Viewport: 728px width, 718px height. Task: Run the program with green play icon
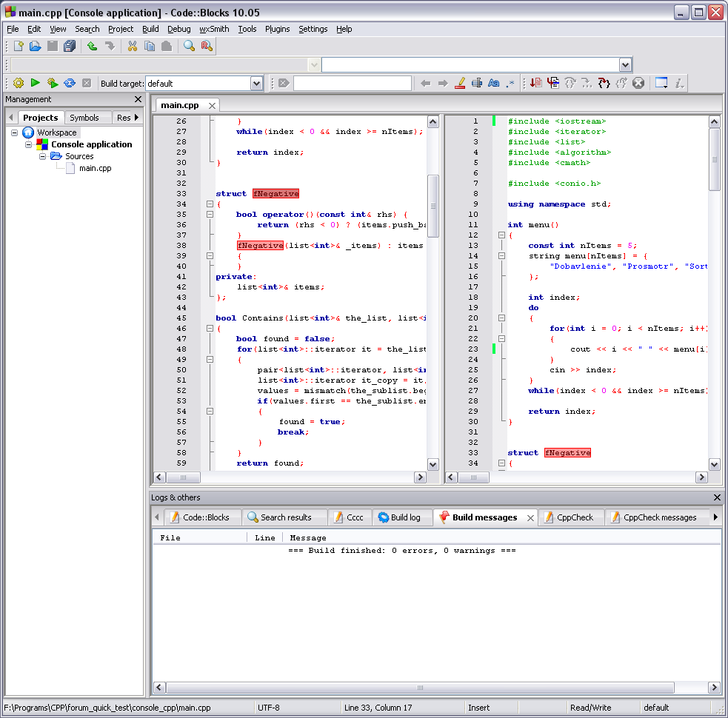(35, 84)
